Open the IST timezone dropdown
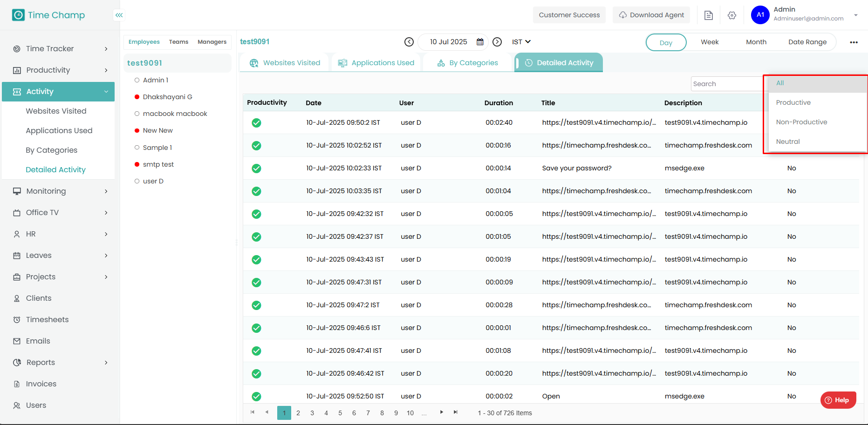 click(x=521, y=42)
